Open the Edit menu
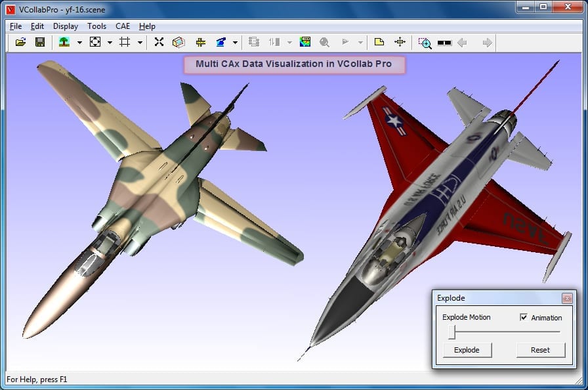This screenshot has height=390, width=588. click(x=37, y=26)
